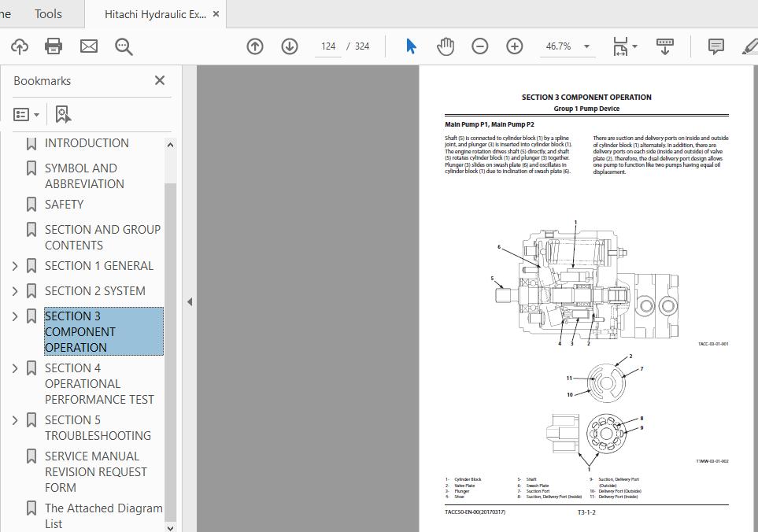The image size is (758, 532).
Task: Open the zoom percentage dropdown
Action: tap(586, 46)
